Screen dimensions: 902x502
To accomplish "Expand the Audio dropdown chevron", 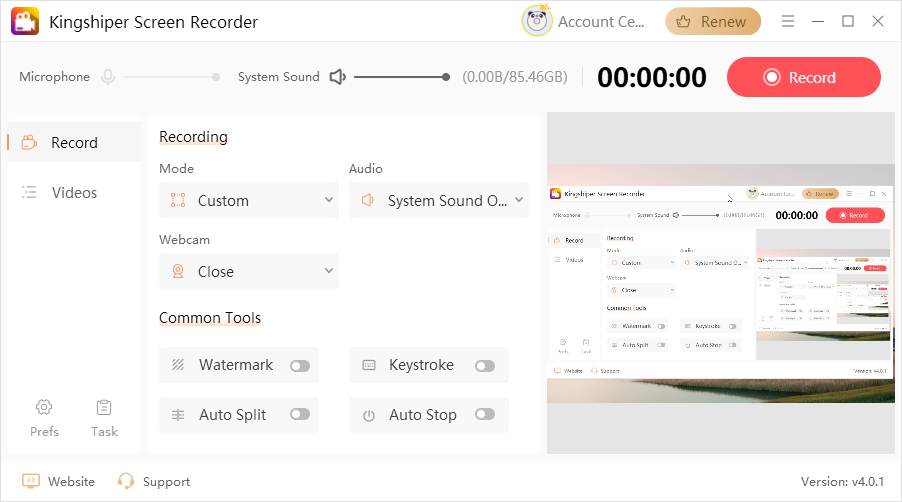I will 519,200.
